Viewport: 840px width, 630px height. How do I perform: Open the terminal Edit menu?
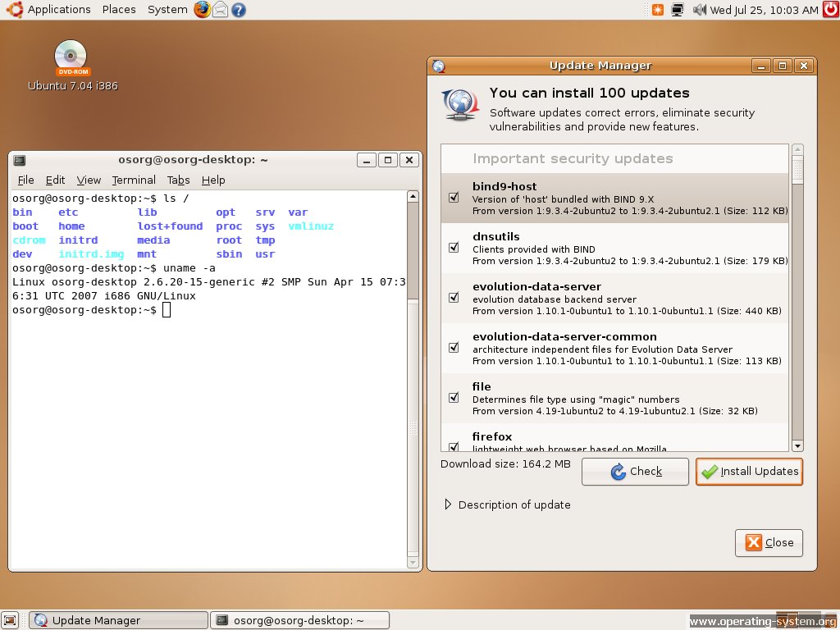point(55,180)
